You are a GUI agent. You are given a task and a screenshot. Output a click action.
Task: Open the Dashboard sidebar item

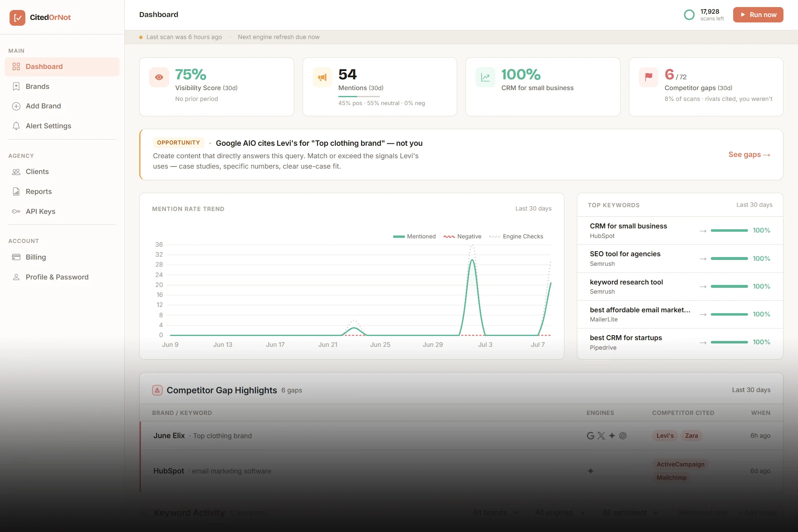(x=62, y=66)
